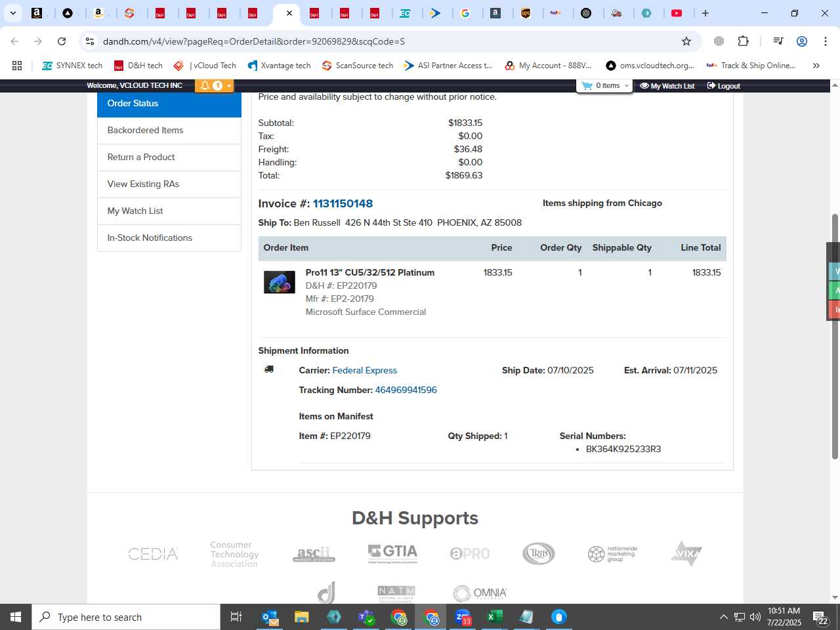This screenshot has width=840, height=630.
Task: Click the Consumer Technology Association logo
Action: pos(234,554)
